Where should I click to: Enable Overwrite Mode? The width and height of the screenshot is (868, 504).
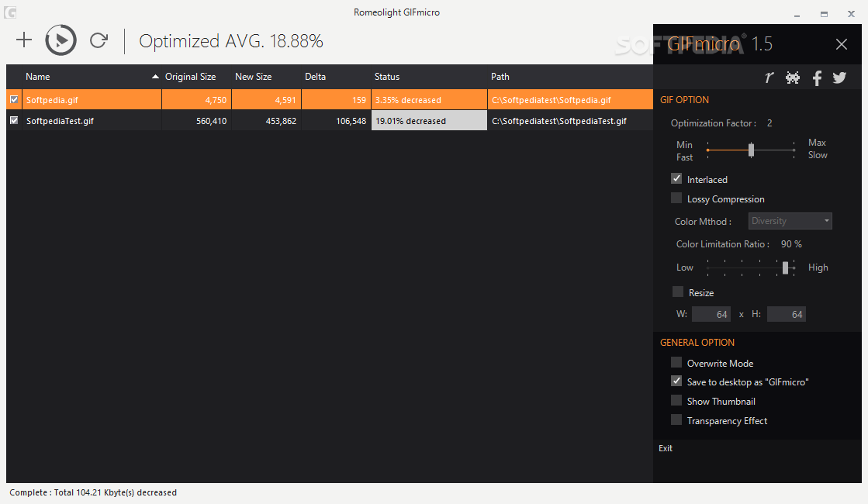pyautogui.click(x=676, y=362)
